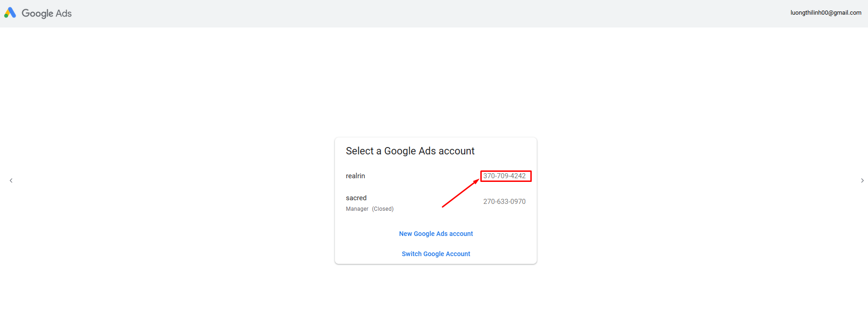Click the red highlight box around 370-709-4242

pyautogui.click(x=506, y=176)
